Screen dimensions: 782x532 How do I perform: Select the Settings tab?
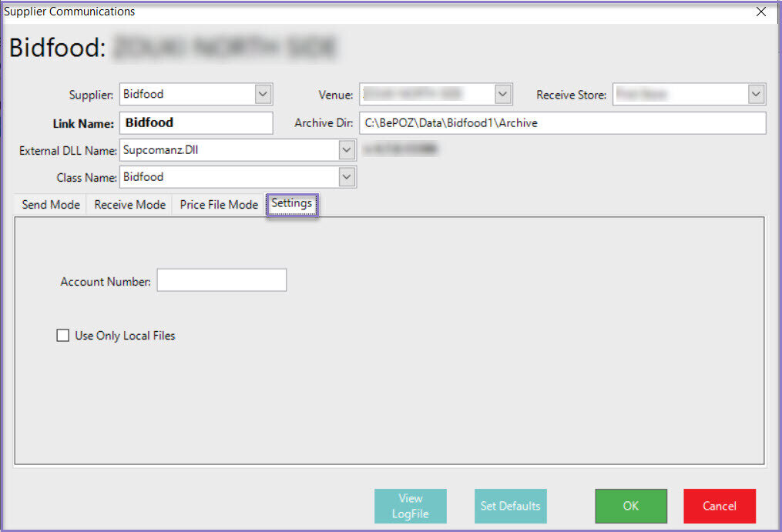292,203
